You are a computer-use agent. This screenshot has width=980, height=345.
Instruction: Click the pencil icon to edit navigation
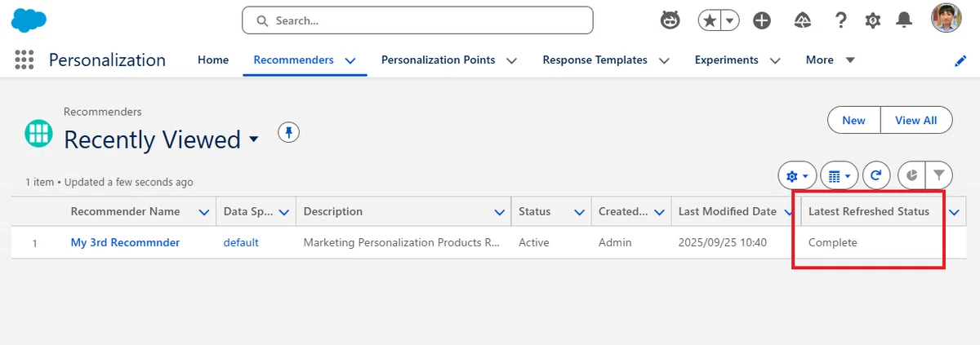[960, 61]
